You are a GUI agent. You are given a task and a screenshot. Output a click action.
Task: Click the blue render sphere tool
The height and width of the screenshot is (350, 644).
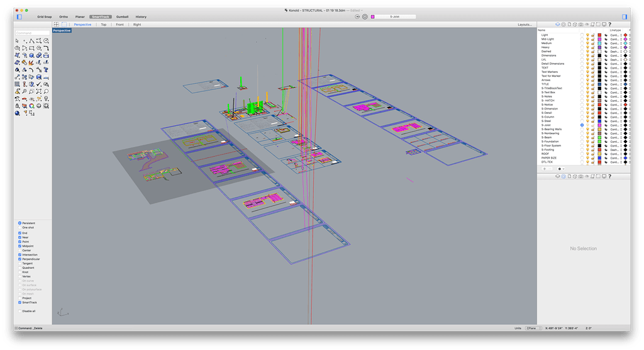17,113
